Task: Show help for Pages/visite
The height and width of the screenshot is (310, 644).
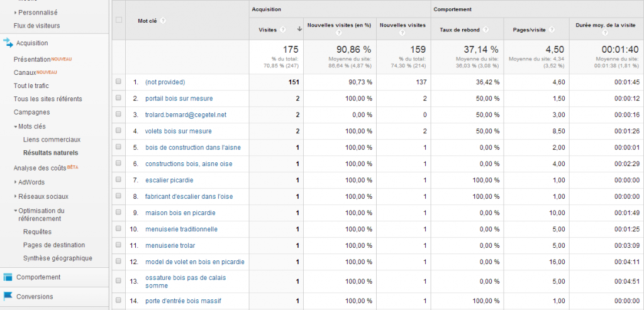Action: tap(552, 30)
